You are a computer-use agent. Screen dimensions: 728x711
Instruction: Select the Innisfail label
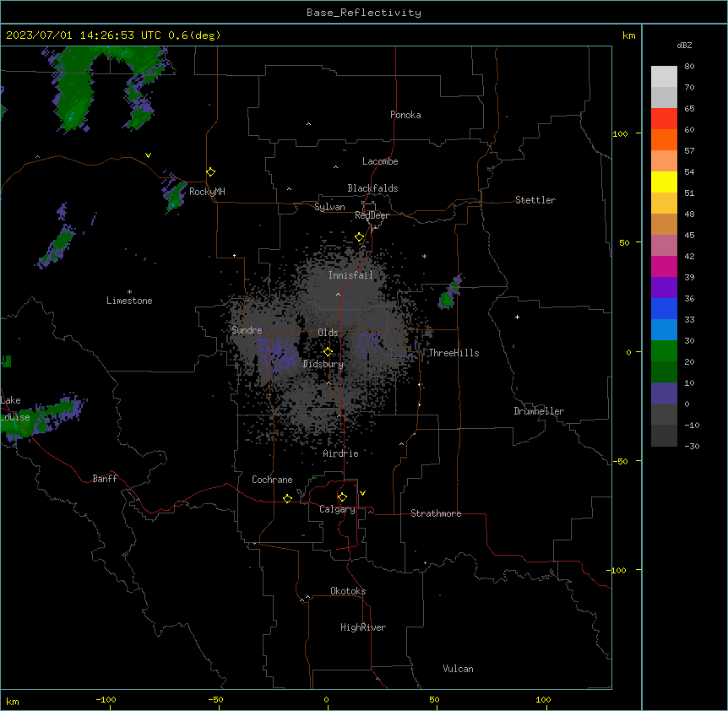(350, 275)
